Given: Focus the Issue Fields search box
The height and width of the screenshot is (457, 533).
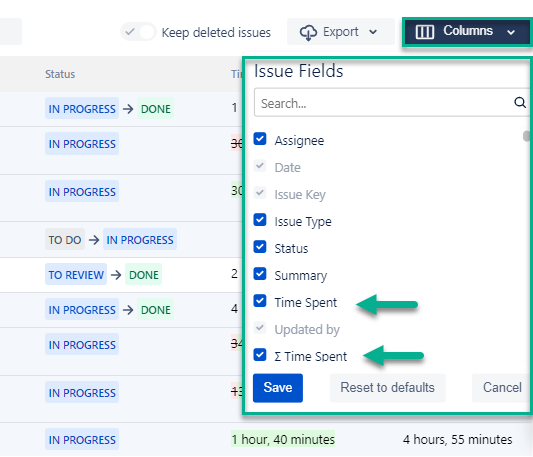Looking at the screenshot, I should click(x=392, y=103).
